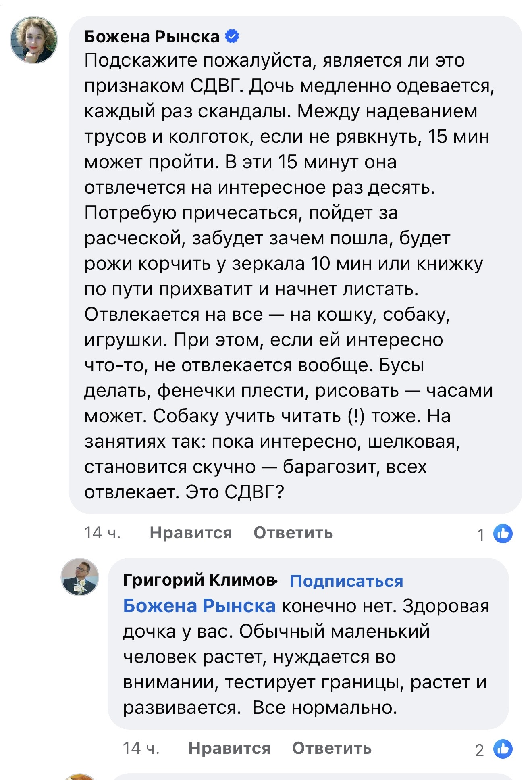Open Божена Рынска's profile picture

pyautogui.click(x=34, y=40)
